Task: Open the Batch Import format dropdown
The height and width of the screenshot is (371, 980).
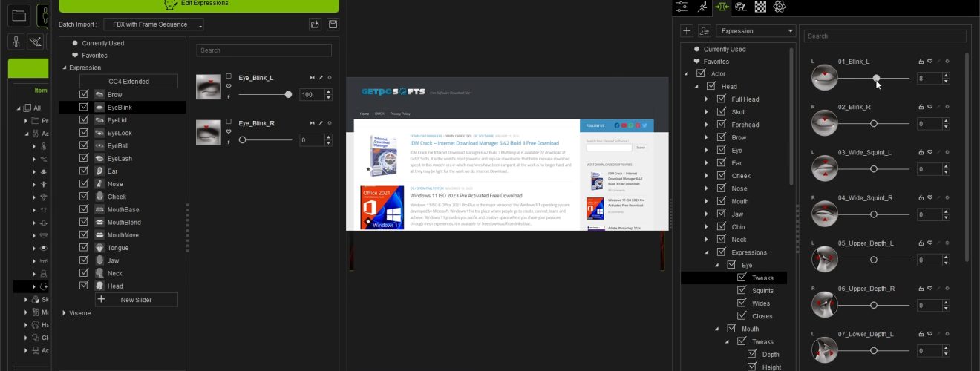Action: [154, 24]
